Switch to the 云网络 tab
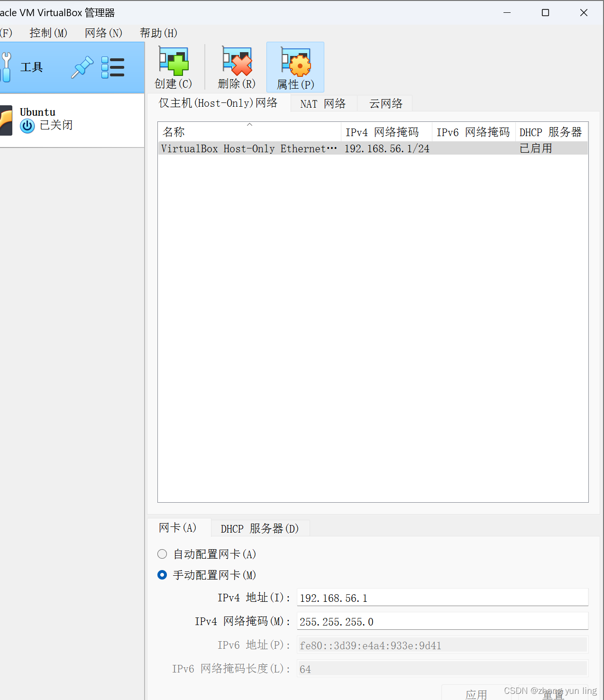Image resolution: width=604 pixels, height=700 pixels. (384, 103)
